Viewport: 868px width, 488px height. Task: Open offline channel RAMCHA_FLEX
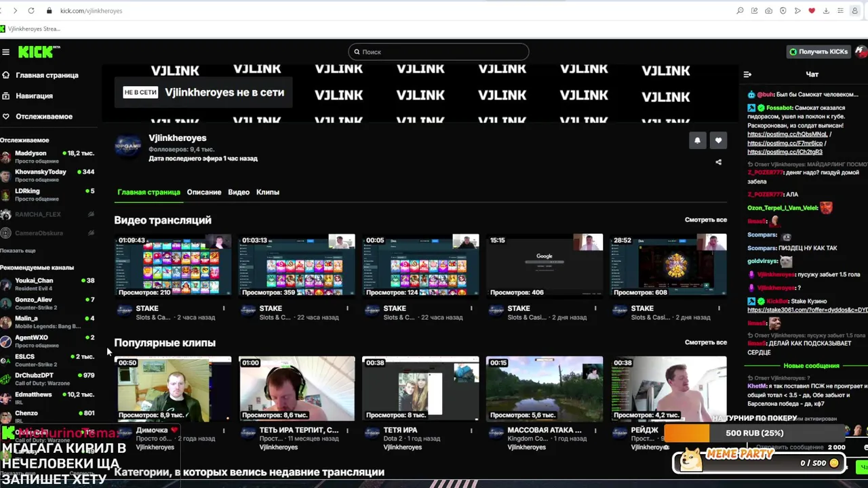coord(47,214)
